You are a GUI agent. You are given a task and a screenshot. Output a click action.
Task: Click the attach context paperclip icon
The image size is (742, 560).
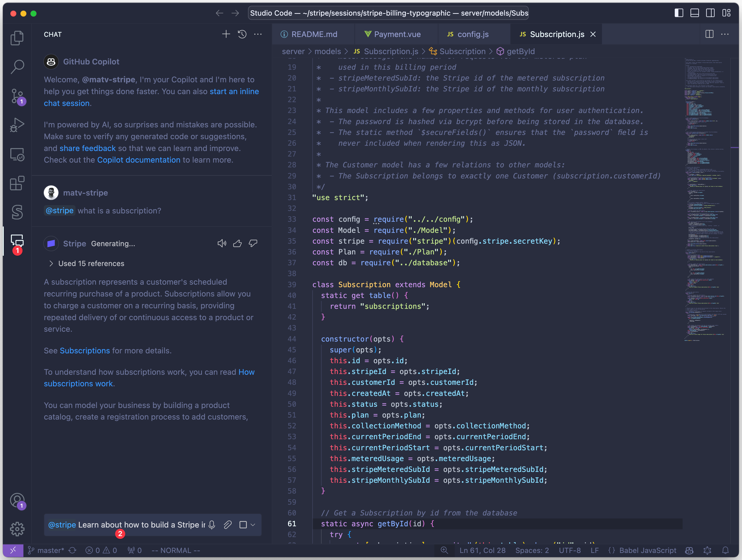228,525
